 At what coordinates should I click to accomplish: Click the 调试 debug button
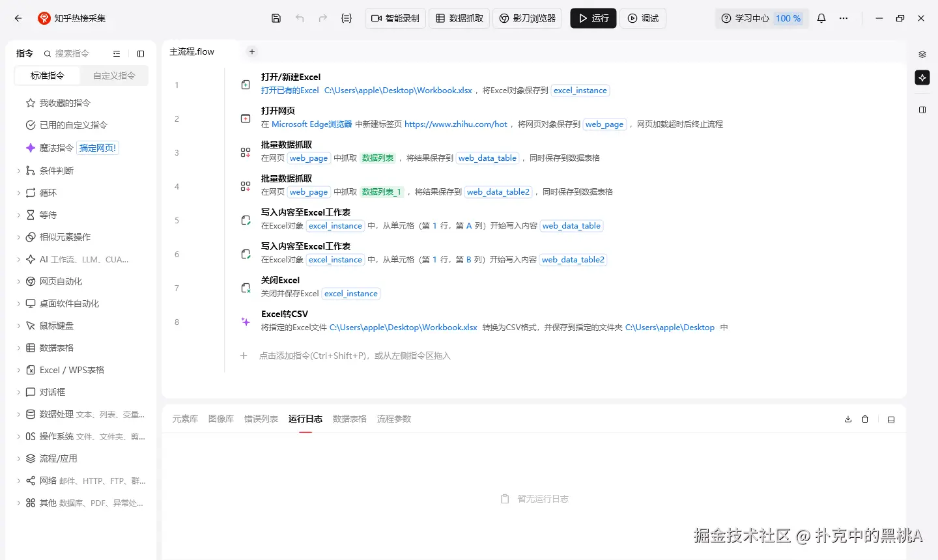coord(643,18)
